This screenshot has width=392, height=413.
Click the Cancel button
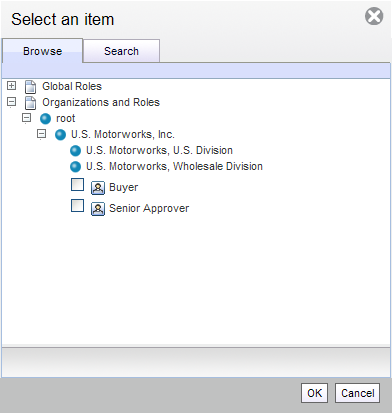pyautogui.click(x=357, y=393)
